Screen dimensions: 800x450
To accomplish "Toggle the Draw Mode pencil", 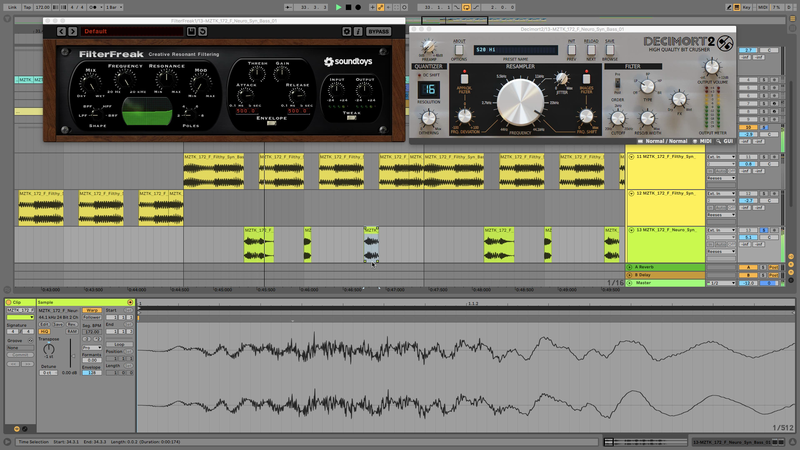I will (729, 7).
